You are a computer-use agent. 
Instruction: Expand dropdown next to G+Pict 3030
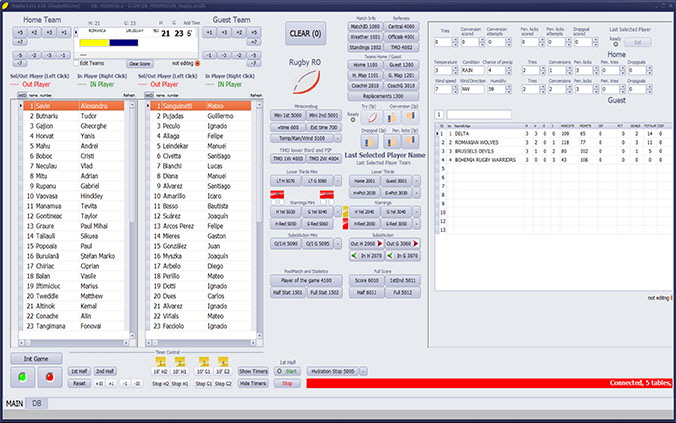click(x=416, y=193)
